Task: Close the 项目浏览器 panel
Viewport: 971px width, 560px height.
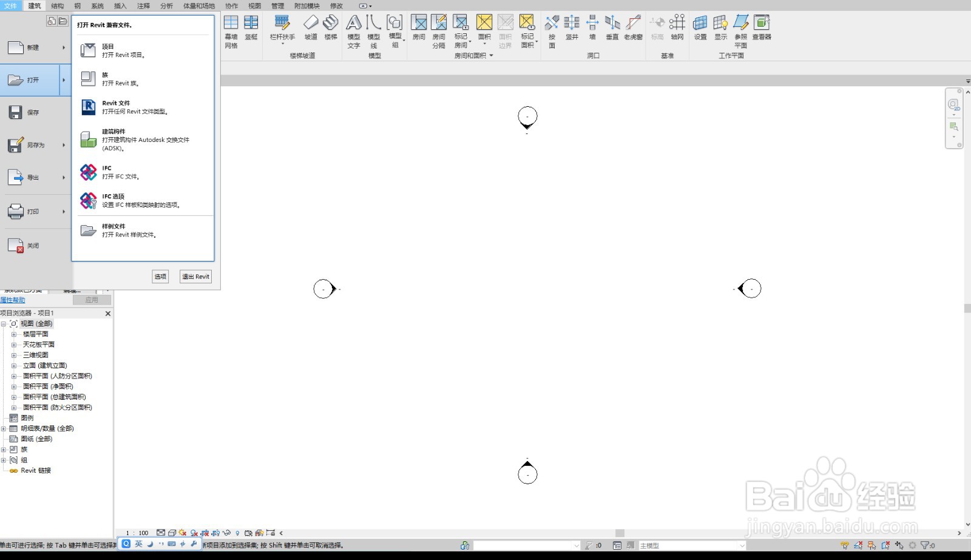Action: pos(108,314)
